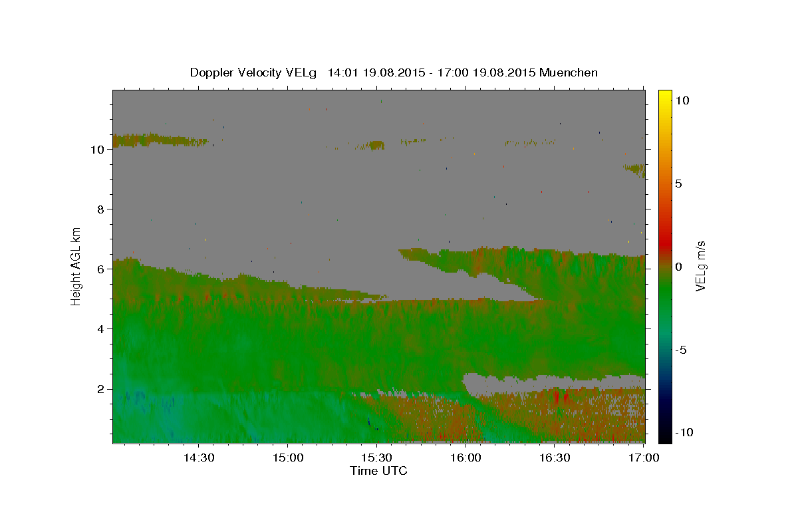Click the height tick label 4
Screen dimensions: 798x532
100,329
